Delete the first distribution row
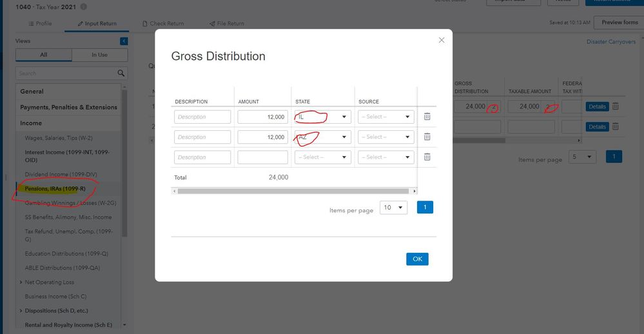This screenshot has width=644, height=334. [x=427, y=117]
